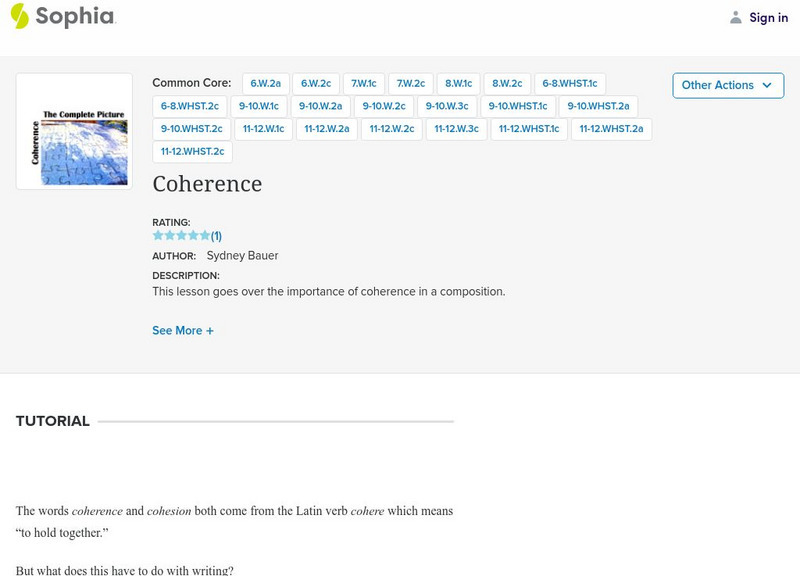Click the rating count (1) link

(x=216, y=236)
